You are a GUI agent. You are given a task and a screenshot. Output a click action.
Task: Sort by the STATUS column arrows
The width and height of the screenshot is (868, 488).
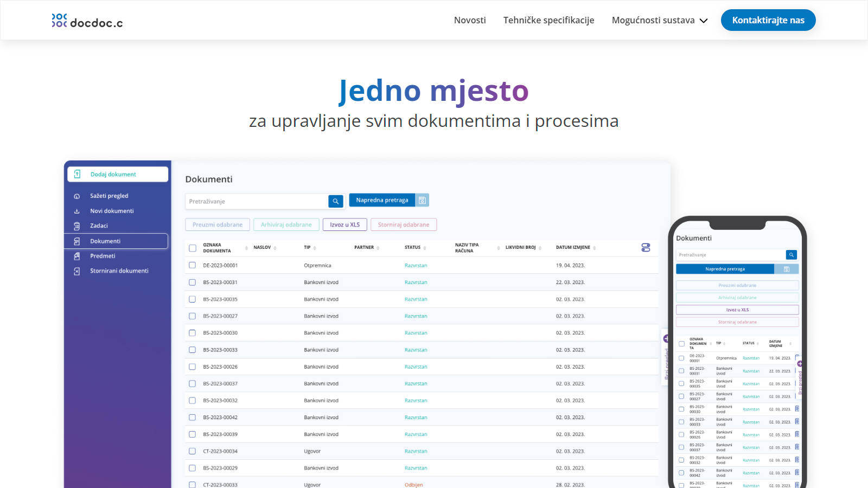tap(425, 248)
